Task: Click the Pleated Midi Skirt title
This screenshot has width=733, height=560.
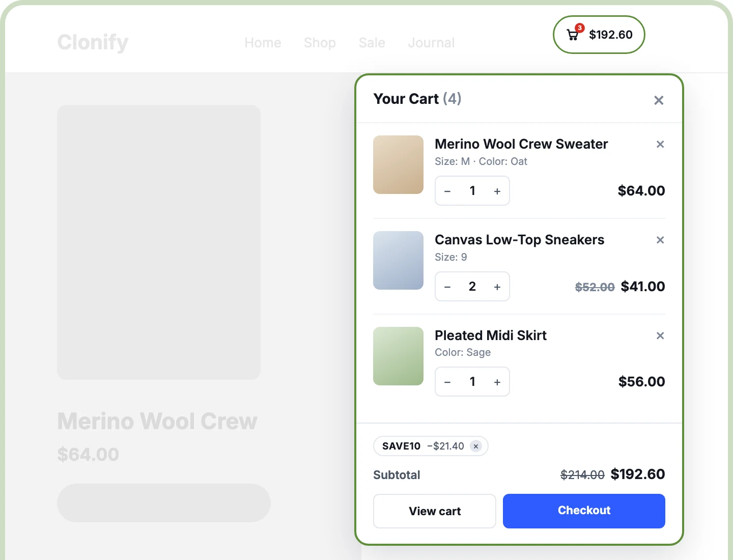Action: point(491,335)
